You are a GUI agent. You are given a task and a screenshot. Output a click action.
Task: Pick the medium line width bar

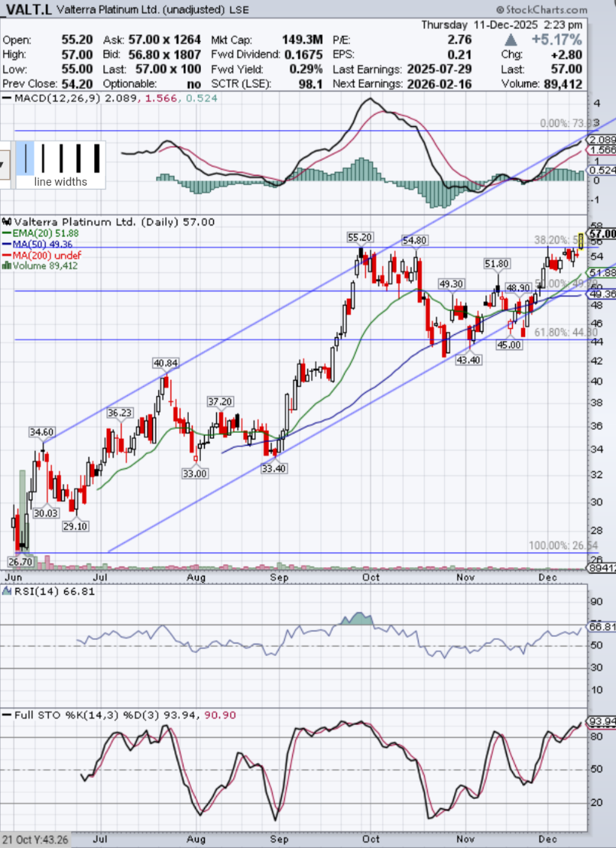(x=62, y=158)
